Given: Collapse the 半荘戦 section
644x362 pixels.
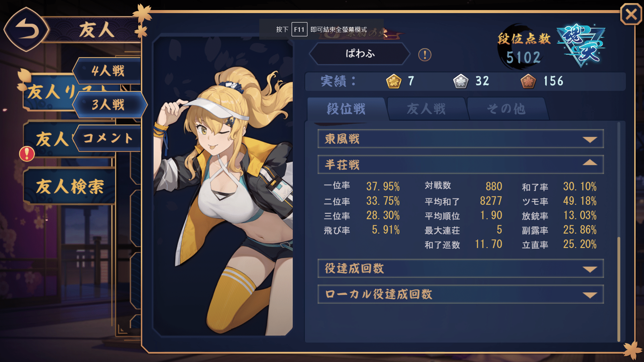Looking at the screenshot, I should [461, 164].
